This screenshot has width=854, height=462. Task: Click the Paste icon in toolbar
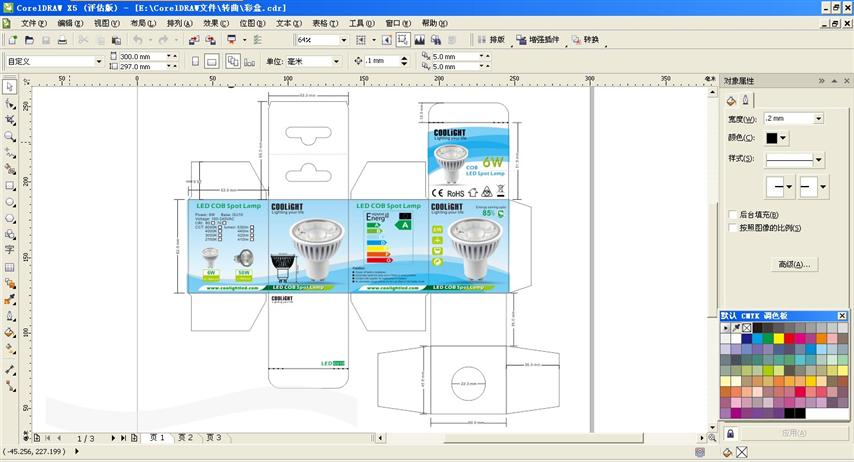coord(116,40)
